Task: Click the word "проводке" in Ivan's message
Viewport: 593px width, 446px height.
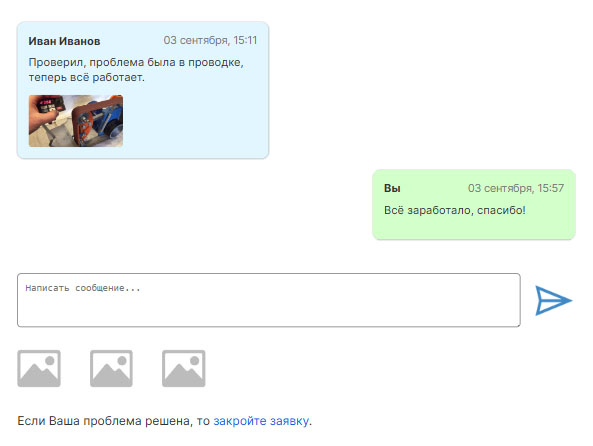Action: 214,62
